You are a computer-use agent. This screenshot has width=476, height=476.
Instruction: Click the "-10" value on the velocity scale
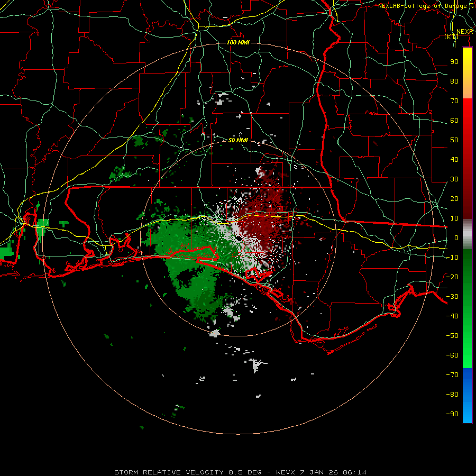point(452,258)
